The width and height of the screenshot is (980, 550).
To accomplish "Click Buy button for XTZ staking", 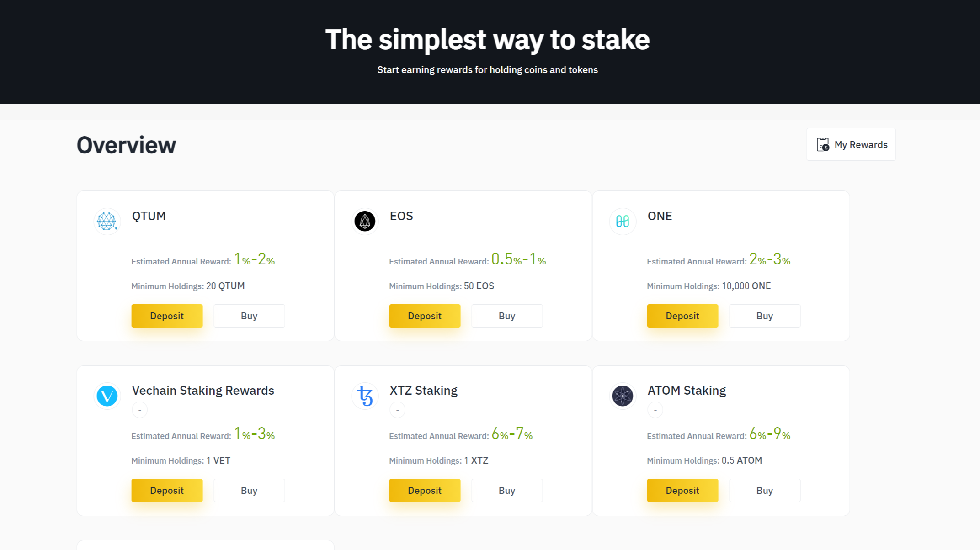I will click(507, 490).
